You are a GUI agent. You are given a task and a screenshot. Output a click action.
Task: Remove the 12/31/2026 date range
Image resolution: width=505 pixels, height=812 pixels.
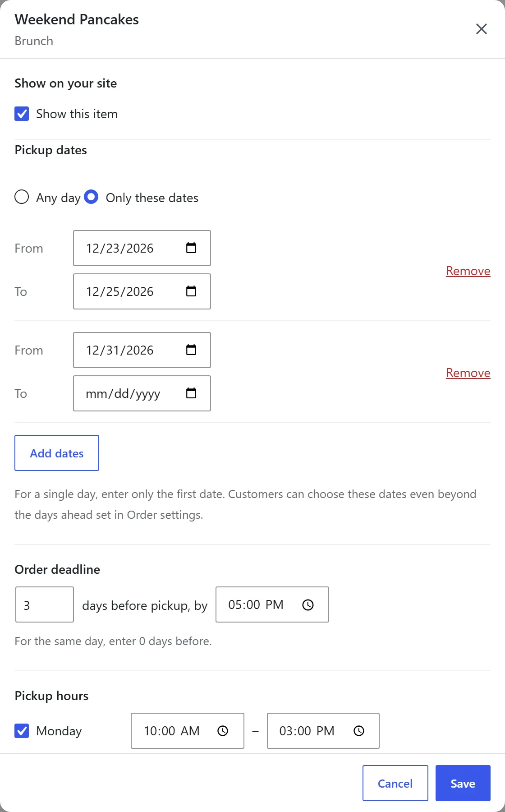tap(468, 373)
